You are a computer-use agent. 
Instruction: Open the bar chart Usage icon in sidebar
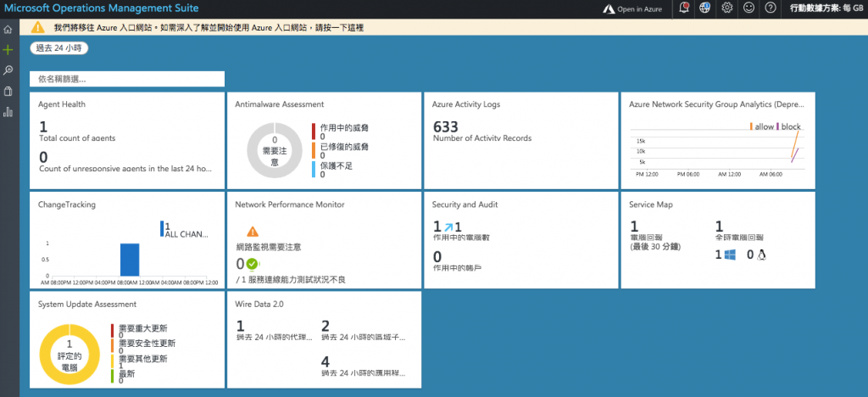(x=8, y=112)
